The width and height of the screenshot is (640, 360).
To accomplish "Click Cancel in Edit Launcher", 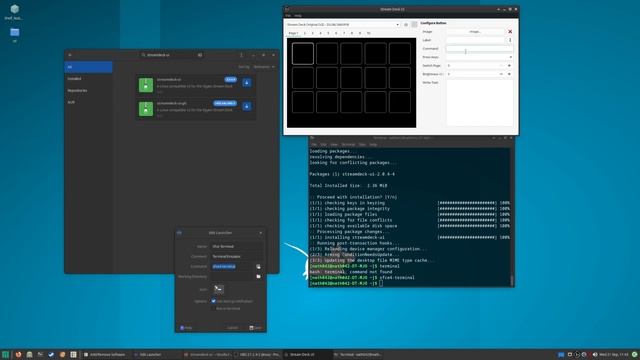I will pos(233,328).
